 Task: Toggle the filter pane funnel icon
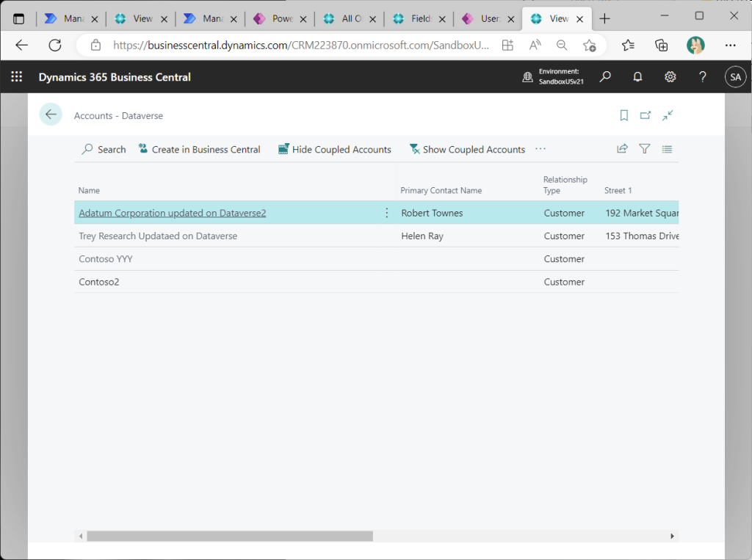(x=645, y=149)
